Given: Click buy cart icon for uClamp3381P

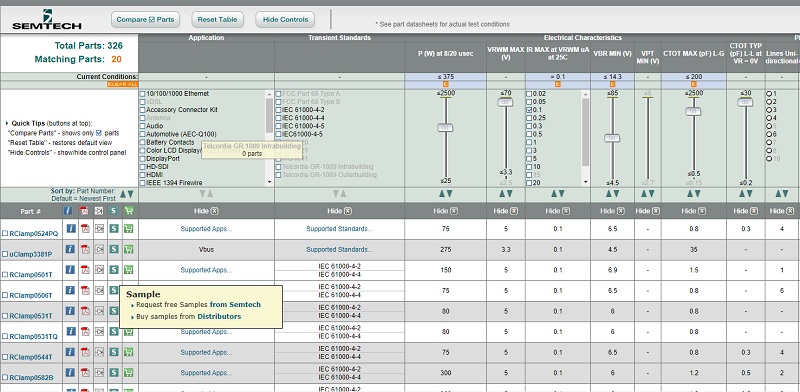Looking at the screenshot, I should click(129, 249).
